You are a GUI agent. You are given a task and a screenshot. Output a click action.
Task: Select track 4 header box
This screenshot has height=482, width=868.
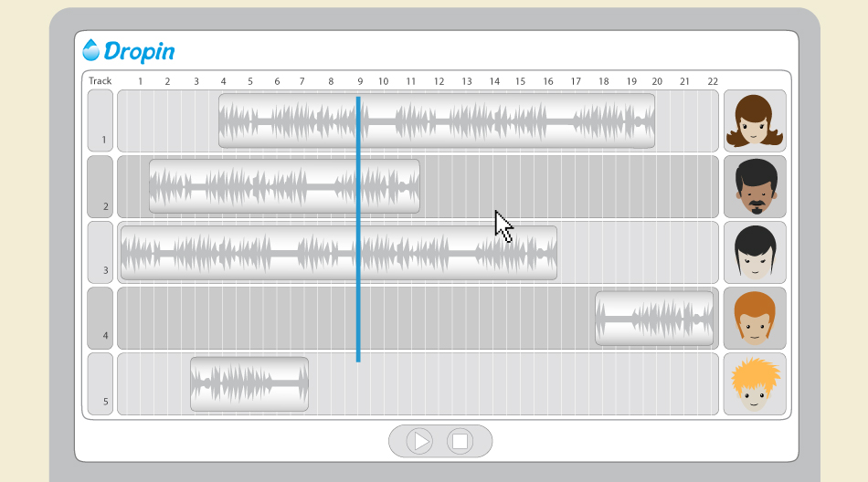click(x=101, y=319)
